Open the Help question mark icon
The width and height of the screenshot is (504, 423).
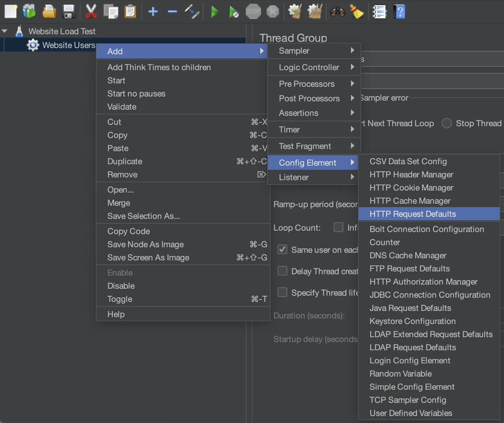399,12
